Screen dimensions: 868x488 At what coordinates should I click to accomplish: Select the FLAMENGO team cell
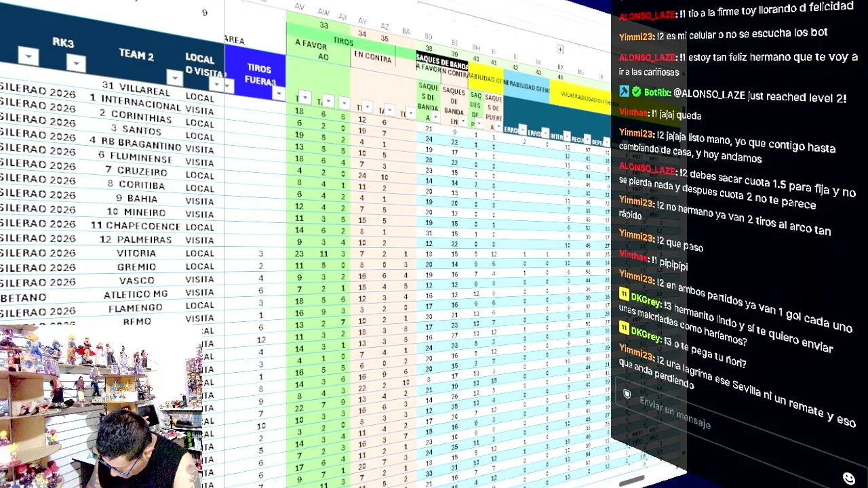136,308
